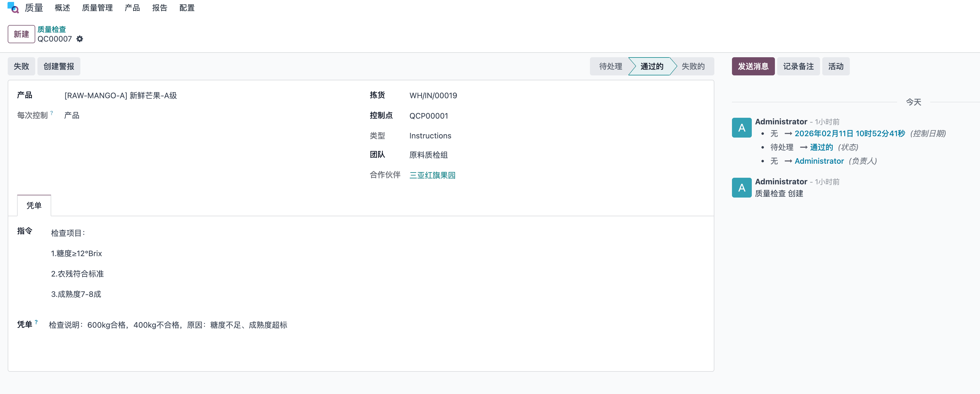
Task: Open the Quality app home icon
Action: coord(13,8)
